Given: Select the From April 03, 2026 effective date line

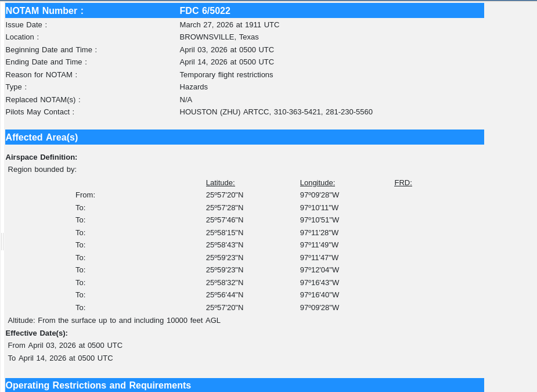Looking at the screenshot, I should point(65,346).
